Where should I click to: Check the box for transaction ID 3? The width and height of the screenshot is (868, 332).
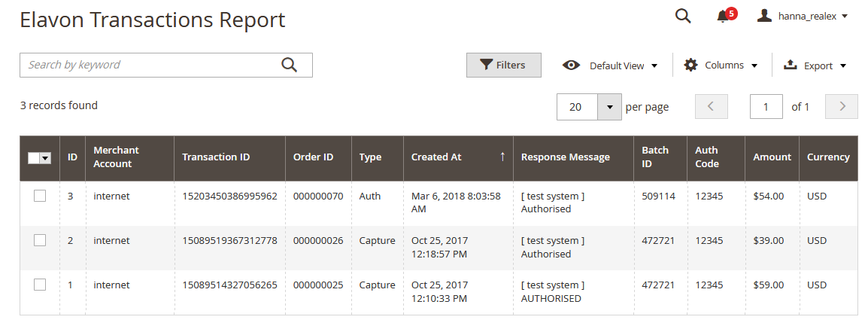(x=40, y=196)
